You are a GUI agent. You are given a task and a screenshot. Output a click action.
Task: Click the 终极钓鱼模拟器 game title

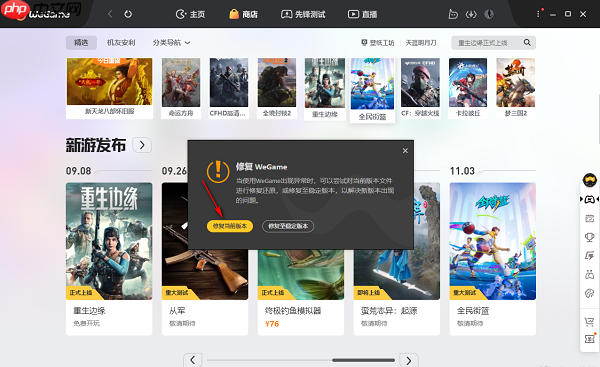coord(293,311)
